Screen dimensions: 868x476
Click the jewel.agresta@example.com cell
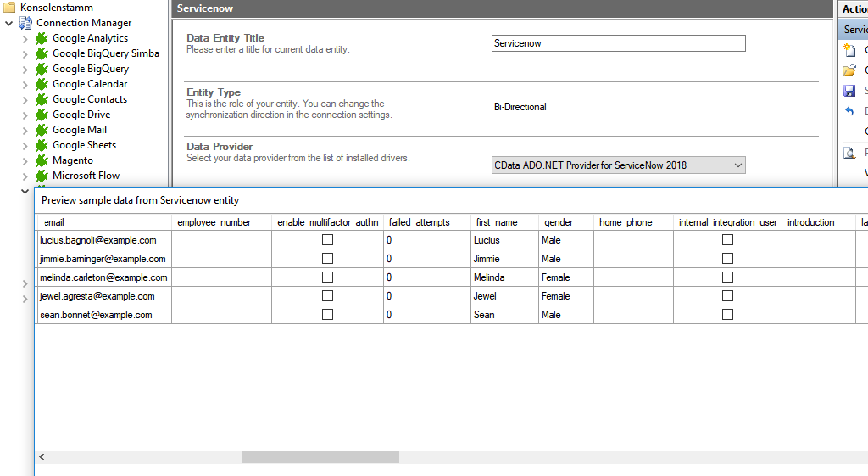(103, 296)
